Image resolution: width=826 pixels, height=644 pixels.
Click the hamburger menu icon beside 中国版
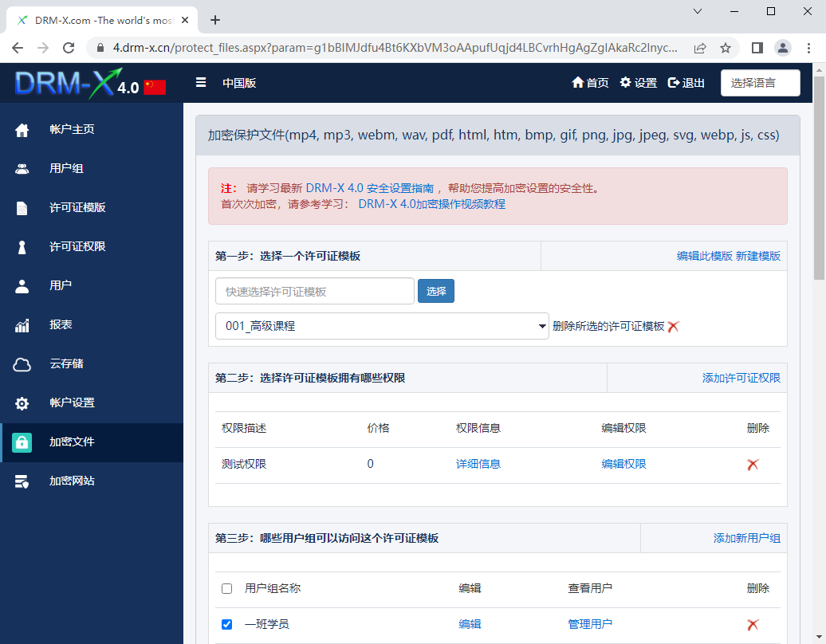pos(201,82)
